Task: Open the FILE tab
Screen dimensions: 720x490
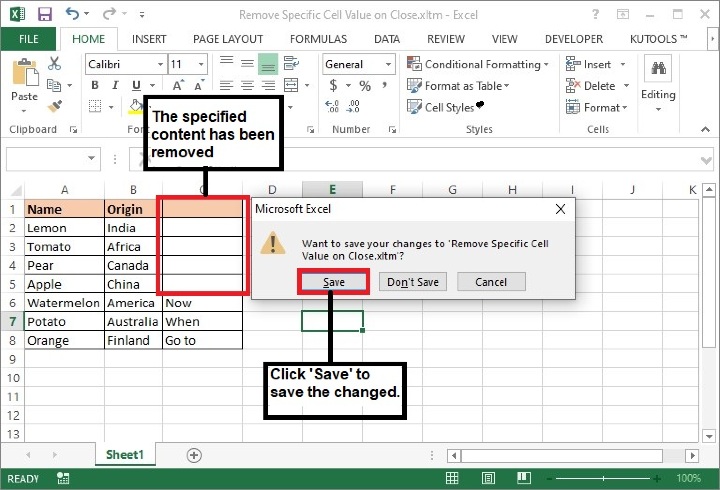Action: (x=28, y=39)
